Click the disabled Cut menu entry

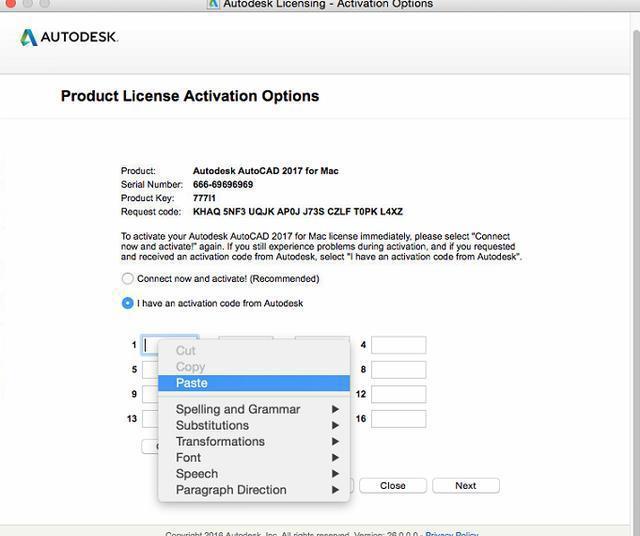coord(254,351)
